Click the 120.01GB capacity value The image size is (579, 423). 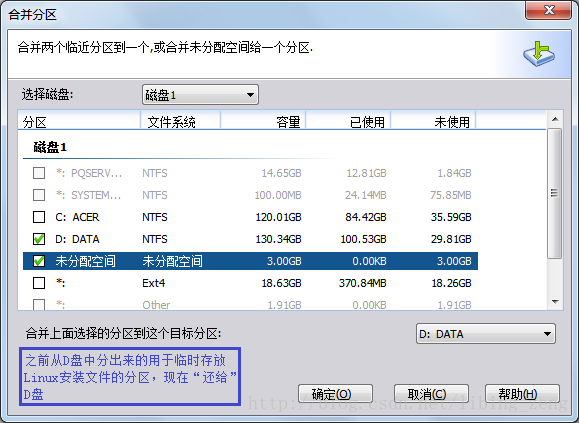coord(278,217)
